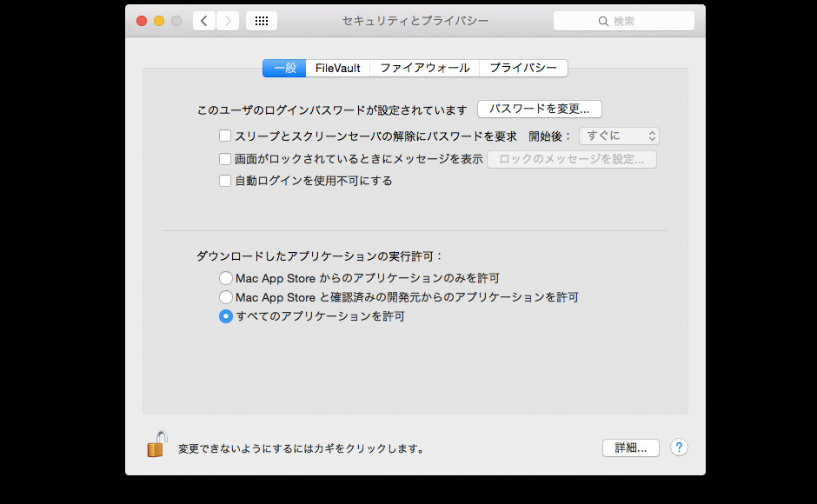Screen dimensions: 817x504
Task: Click the ダウンロードしたアプリケーションの実行許可 label
Action: point(319,255)
